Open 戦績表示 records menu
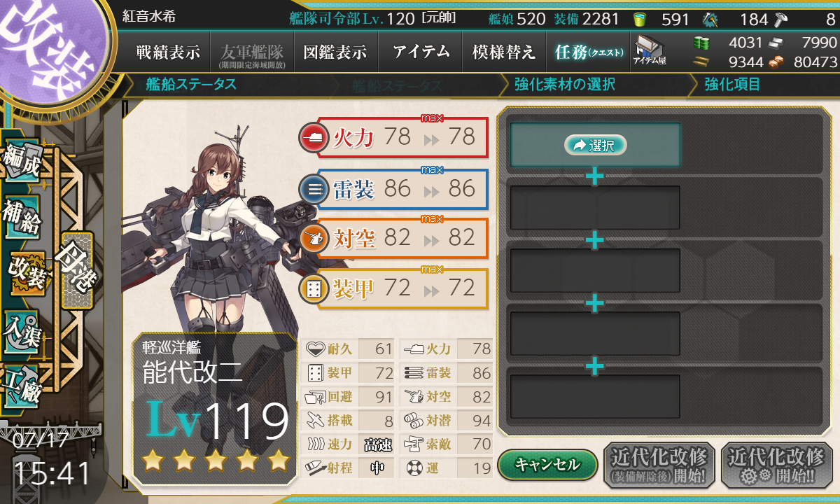This screenshot has height=504, width=840. click(x=167, y=52)
